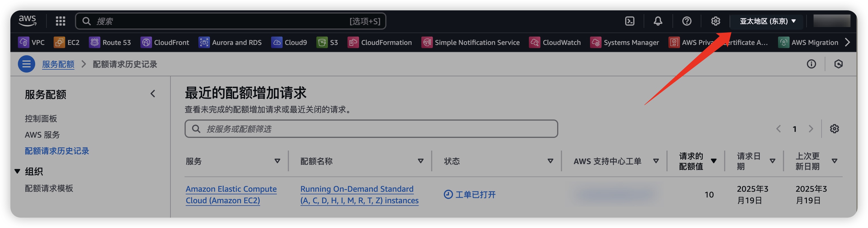The image size is (868, 228).
Task: Open Running On-Demand Standard instances quota link
Action: pyautogui.click(x=359, y=195)
